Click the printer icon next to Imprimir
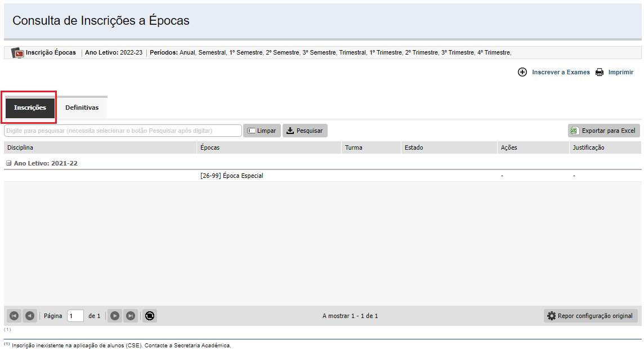This screenshot has width=644, height=349. pos(600,72)
